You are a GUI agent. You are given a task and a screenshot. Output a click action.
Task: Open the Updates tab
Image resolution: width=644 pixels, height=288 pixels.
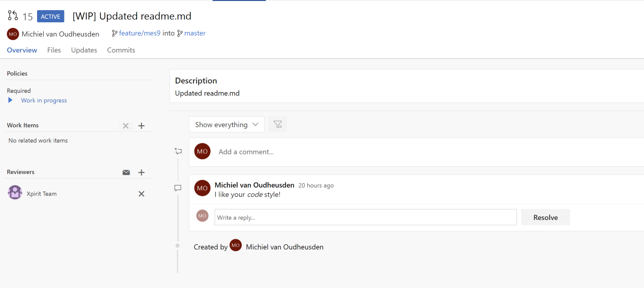pos(84,50)
